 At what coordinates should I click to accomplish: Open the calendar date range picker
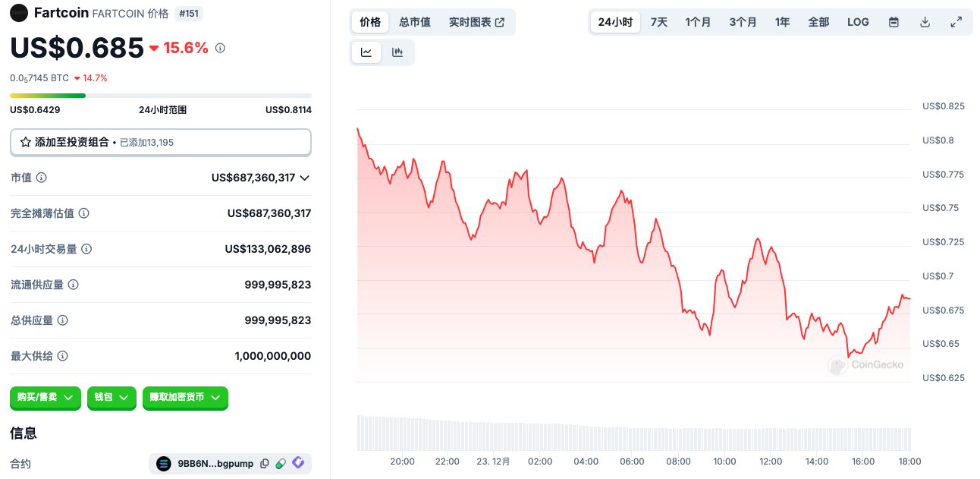pyautogui.click(x=894, y=22)
